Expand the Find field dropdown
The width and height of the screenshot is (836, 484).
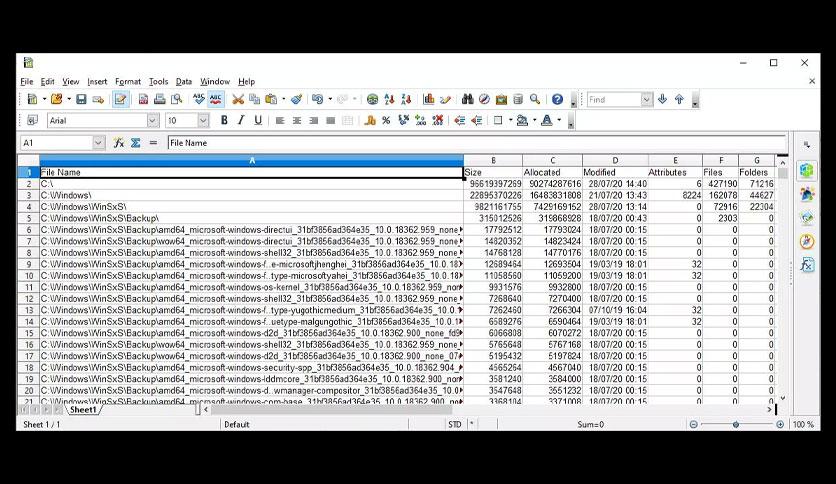pos(647,100)
